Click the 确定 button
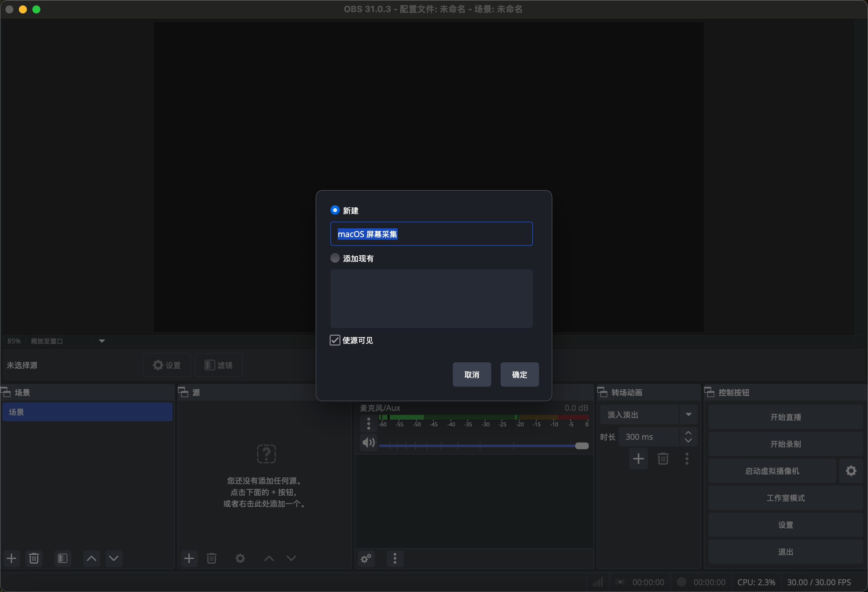Viewport: 868px width, 592px height. tap(519, 374)
